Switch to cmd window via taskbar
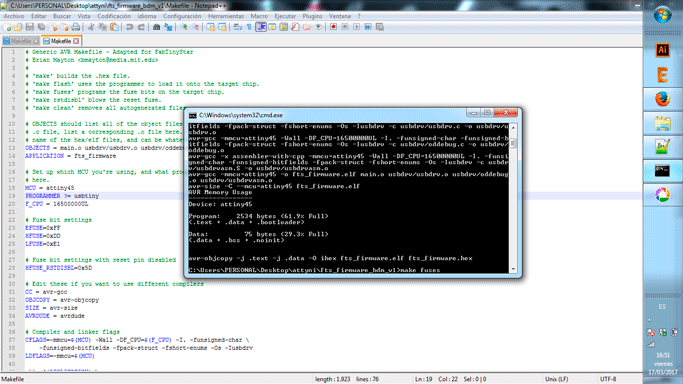Viewport: 683px width, 384px height. click(x=663, y=171)
